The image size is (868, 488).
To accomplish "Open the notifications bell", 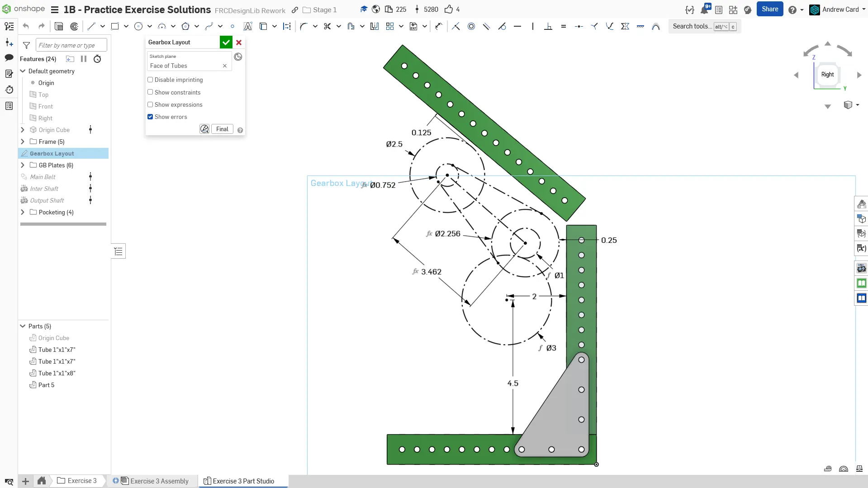I will [x=704, y=10].
